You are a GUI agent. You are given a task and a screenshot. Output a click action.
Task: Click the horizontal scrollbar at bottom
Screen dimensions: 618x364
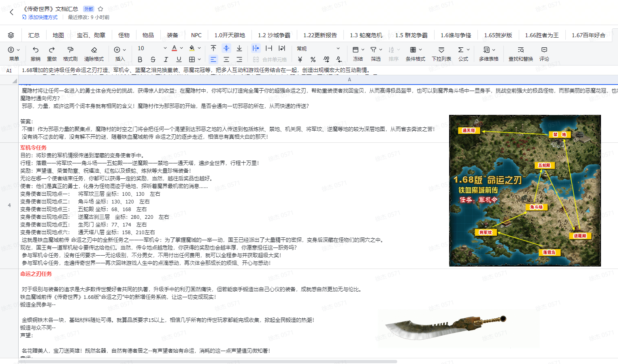(208, 362)
